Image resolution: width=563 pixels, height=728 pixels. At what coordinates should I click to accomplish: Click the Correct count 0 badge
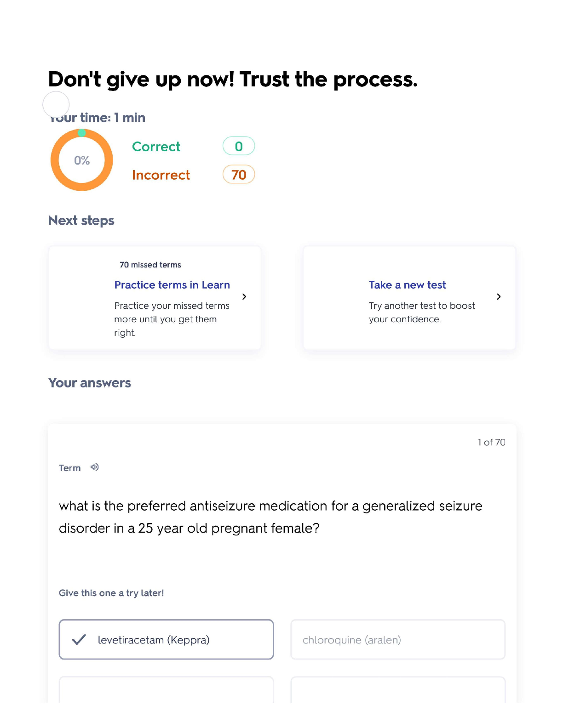(x=238, y=146)
